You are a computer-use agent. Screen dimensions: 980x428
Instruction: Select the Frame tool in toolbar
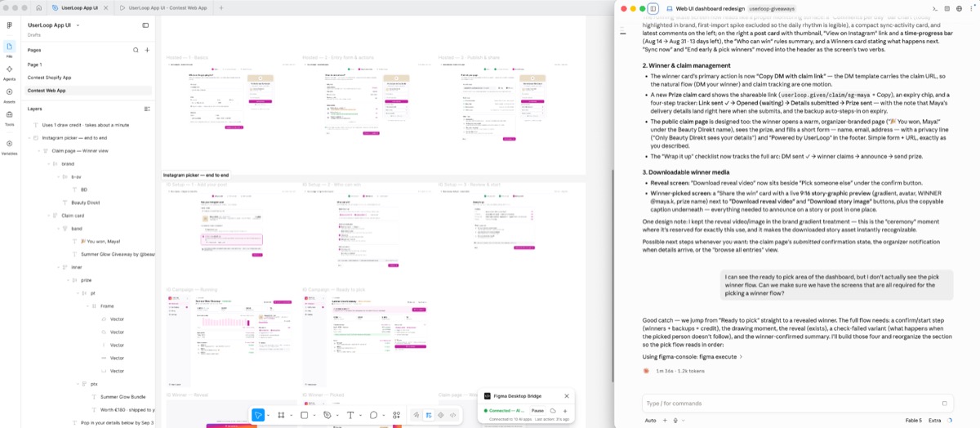point(281,415)
